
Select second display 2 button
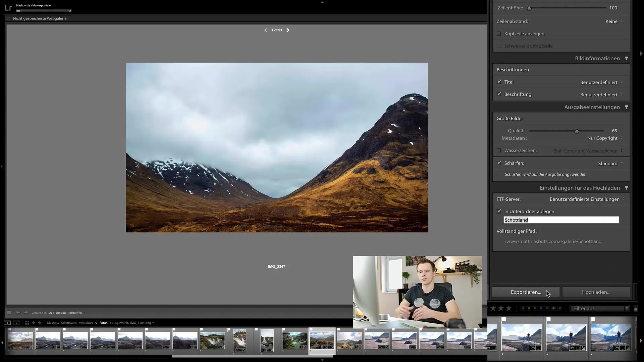pos(16,323)
